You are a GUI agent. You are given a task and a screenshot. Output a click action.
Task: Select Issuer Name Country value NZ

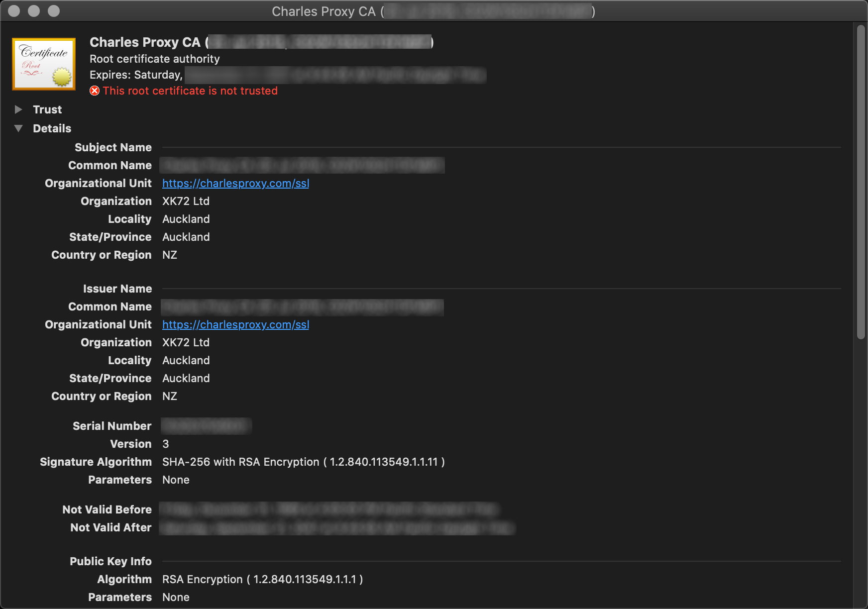170,396
